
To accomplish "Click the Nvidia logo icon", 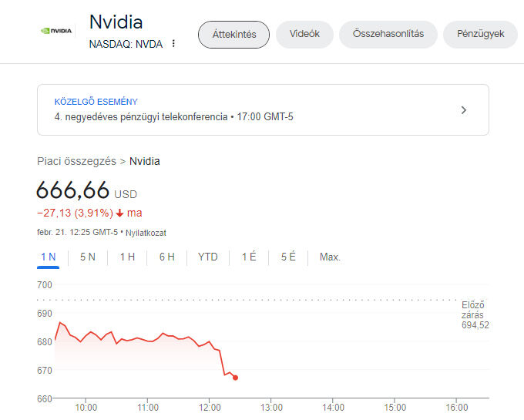I will pos(56,31).
